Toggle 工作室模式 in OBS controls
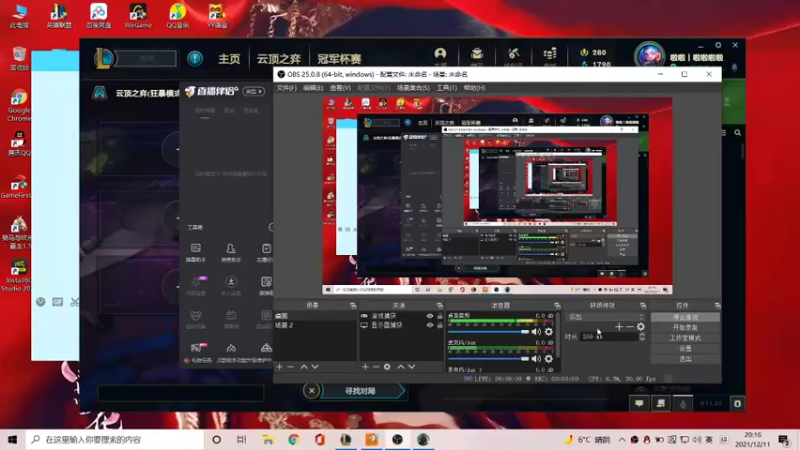The width and height of the screenshot is (800, 450). pos(685,338)
